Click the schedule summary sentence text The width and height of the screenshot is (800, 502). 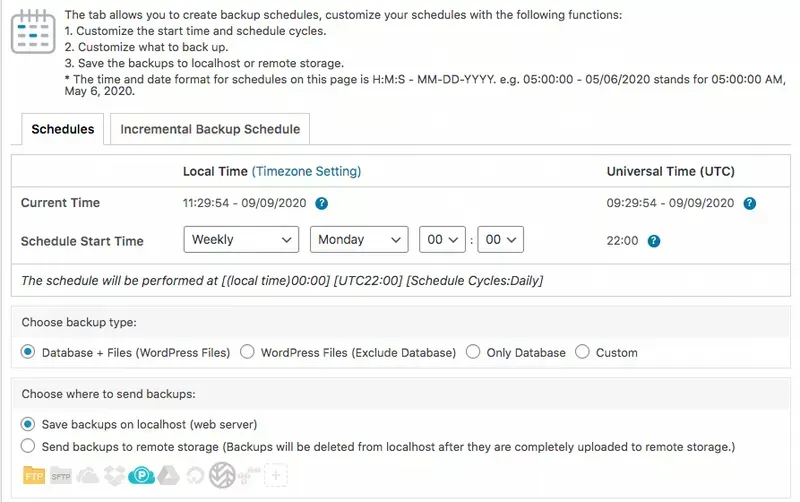pyautogui.click(x=282, y=281)
